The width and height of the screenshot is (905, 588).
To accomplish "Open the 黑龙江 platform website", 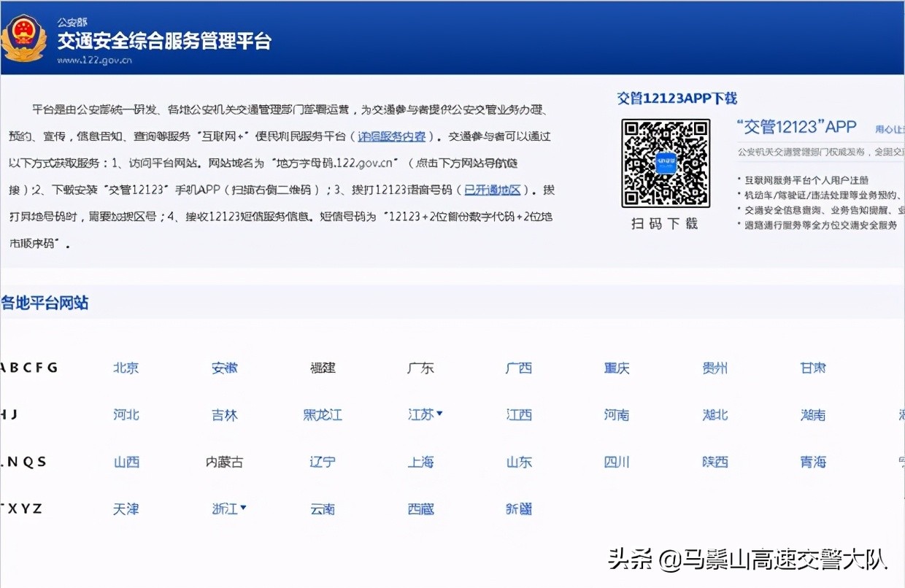I will (x=323, y=414).
